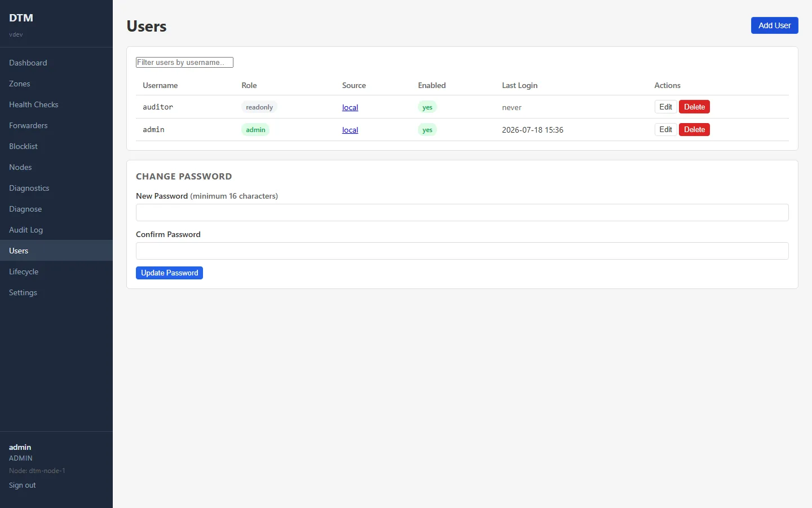Click the vdev version label
The image size is (812, 508).
[x=16, y=34]
